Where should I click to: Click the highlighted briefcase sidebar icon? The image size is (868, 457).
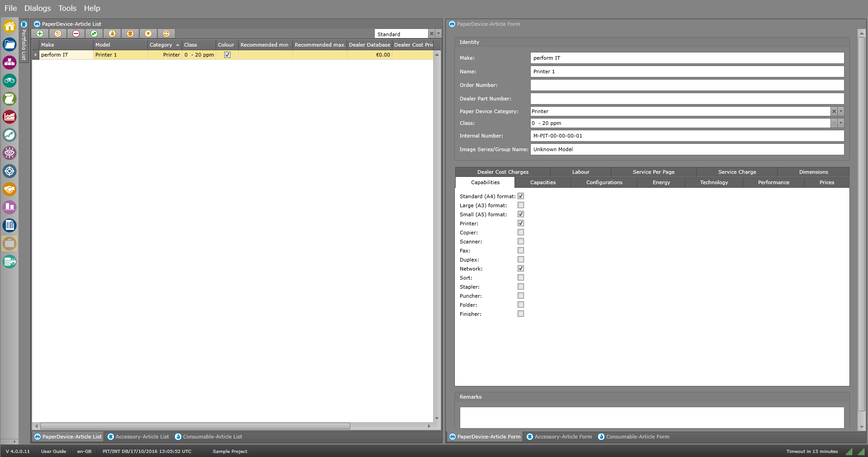pyautogui.click(x=9, y=243)
